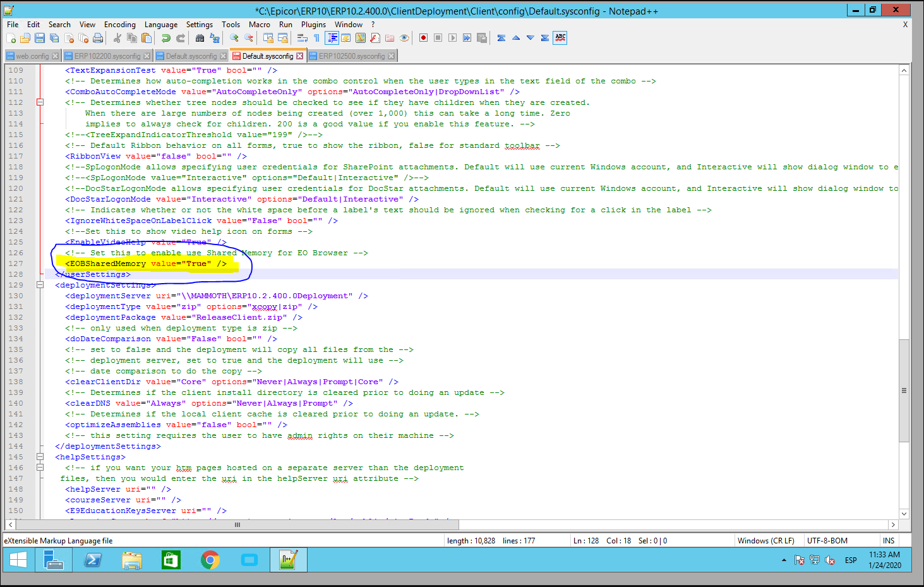Open the Function List toolbar icon

pyautogui.click(x=375, y=38)
